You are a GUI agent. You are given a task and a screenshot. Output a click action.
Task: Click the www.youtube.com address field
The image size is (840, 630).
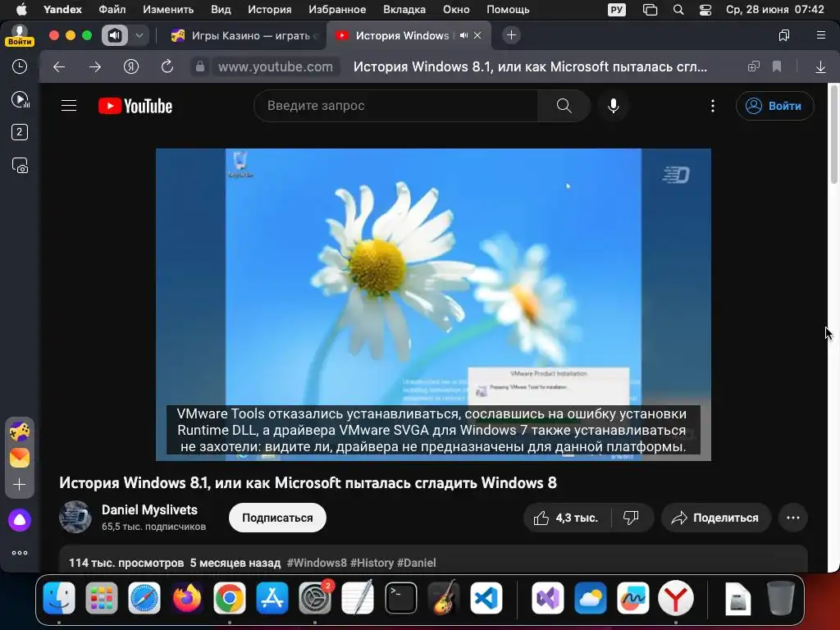click(276, 66)
